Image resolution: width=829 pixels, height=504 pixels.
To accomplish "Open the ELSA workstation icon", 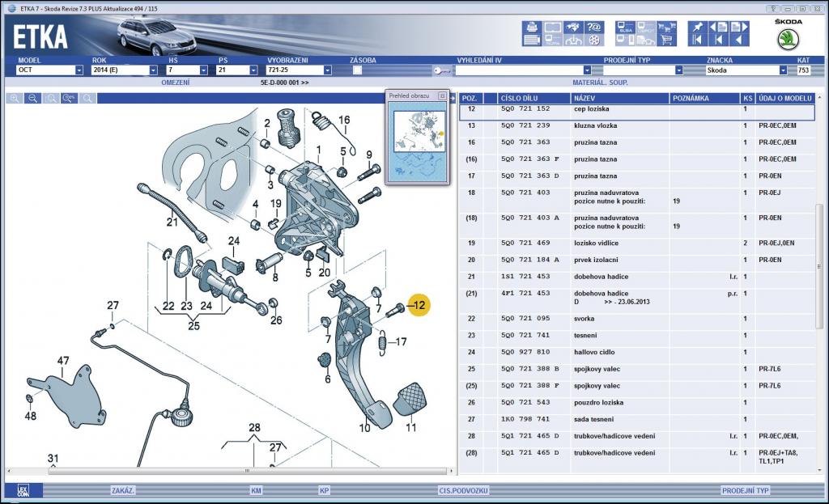I will click(626, 27).
